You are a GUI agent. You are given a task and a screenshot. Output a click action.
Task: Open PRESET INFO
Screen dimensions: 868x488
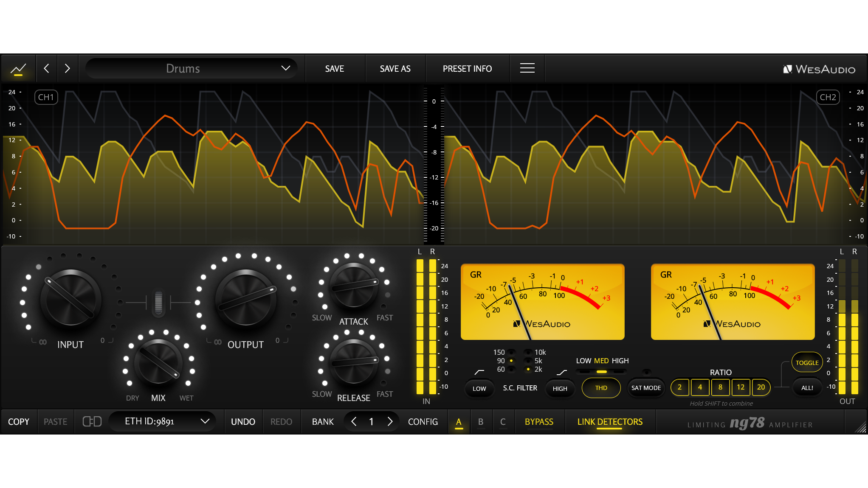point(467,69)
